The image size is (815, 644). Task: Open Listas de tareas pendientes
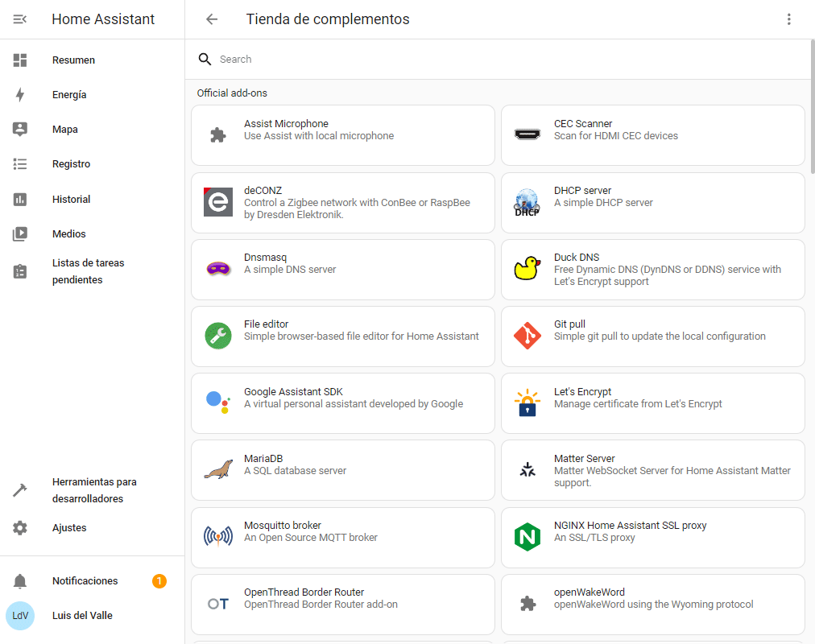92,271
